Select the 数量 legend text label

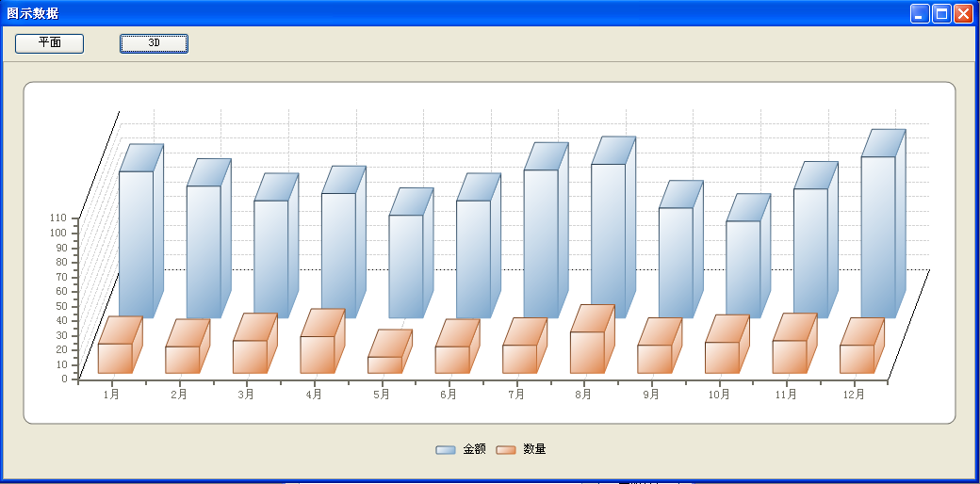(x=534, y=450)
